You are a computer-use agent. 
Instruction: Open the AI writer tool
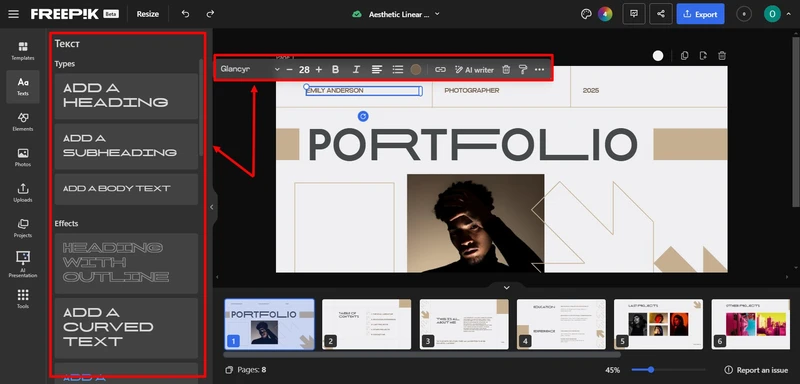[x=474, y=69]
